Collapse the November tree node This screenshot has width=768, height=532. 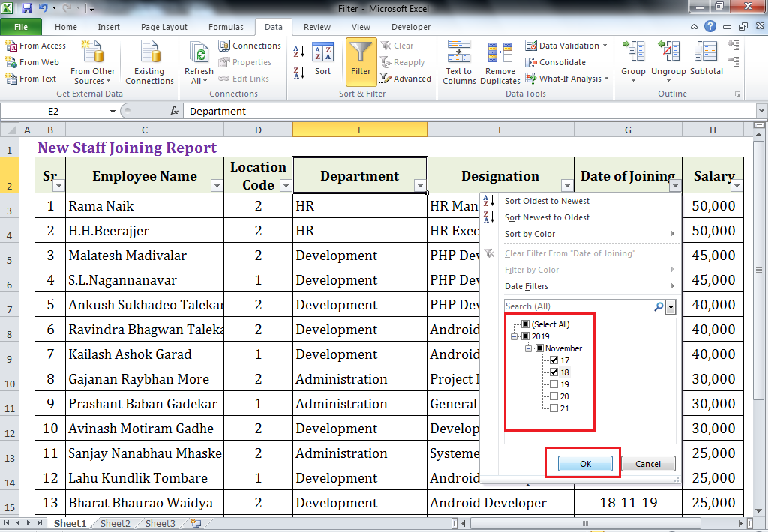click(528, 348)
